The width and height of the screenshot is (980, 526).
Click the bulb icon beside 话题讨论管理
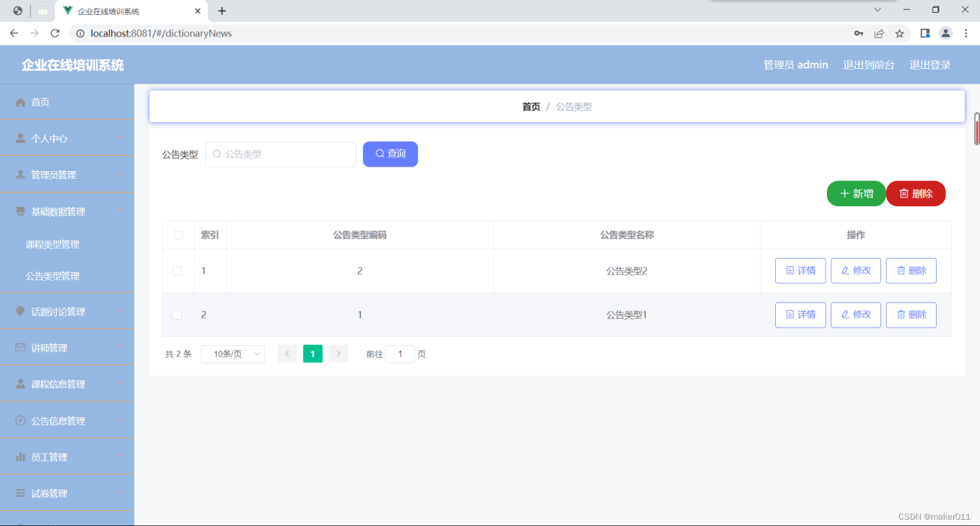20,311
